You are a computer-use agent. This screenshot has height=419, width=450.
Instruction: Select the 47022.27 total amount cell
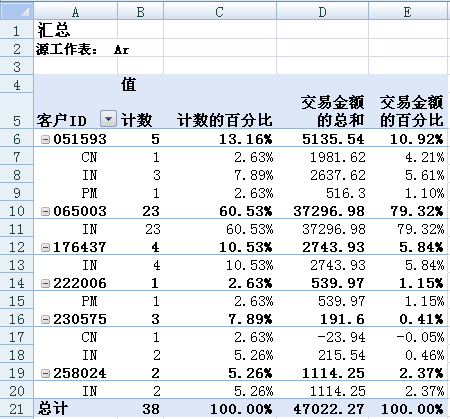pos(322,408)
